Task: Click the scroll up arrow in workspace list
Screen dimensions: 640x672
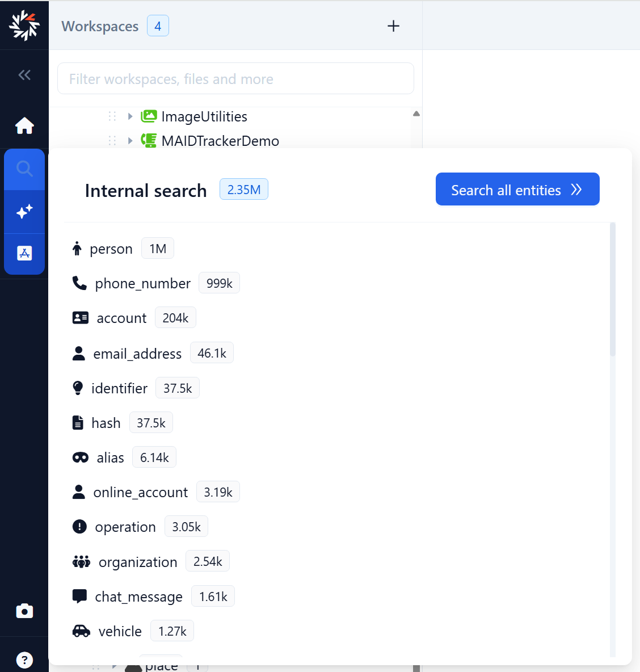Action: 416,114
